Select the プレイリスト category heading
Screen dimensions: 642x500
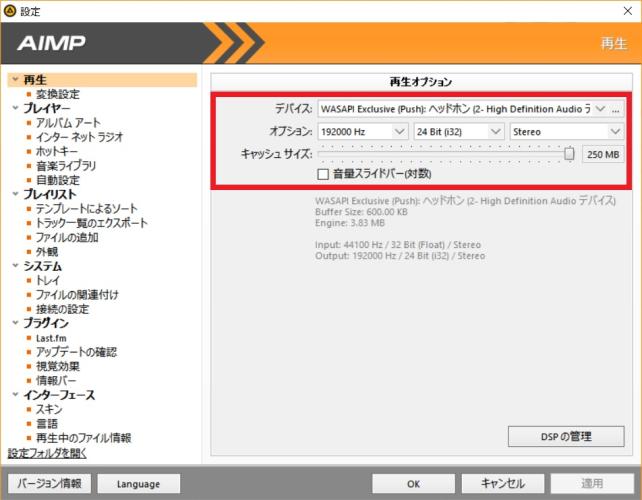(50, 194)
